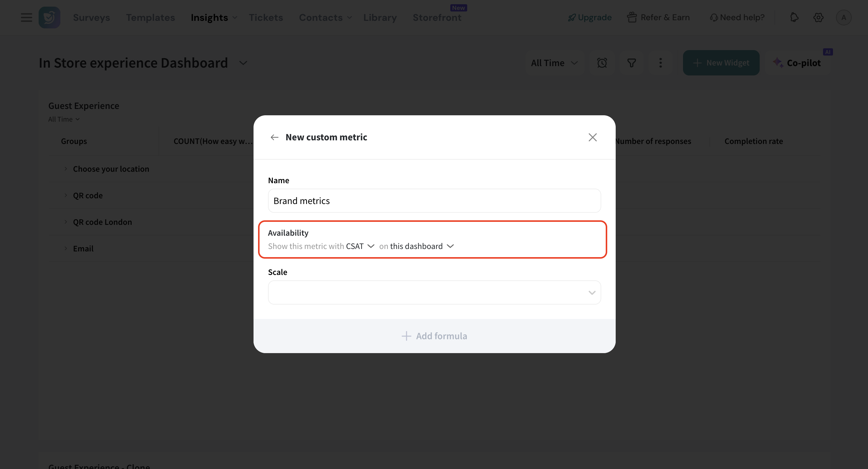Expand the Scale dropdown field
This screenshot has width=868, height=469.
(x=434, y=292)
